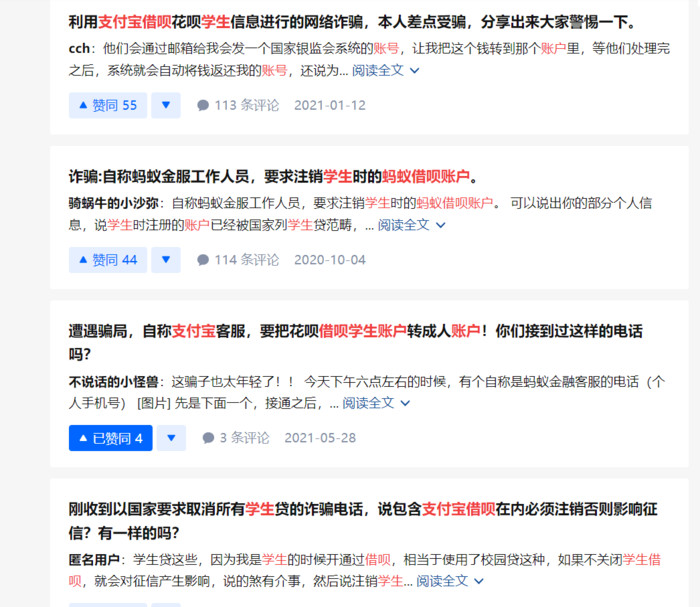Open the 3 条评论 comments
This screenshot has width=700, height=607.
(x=236, y=438)
